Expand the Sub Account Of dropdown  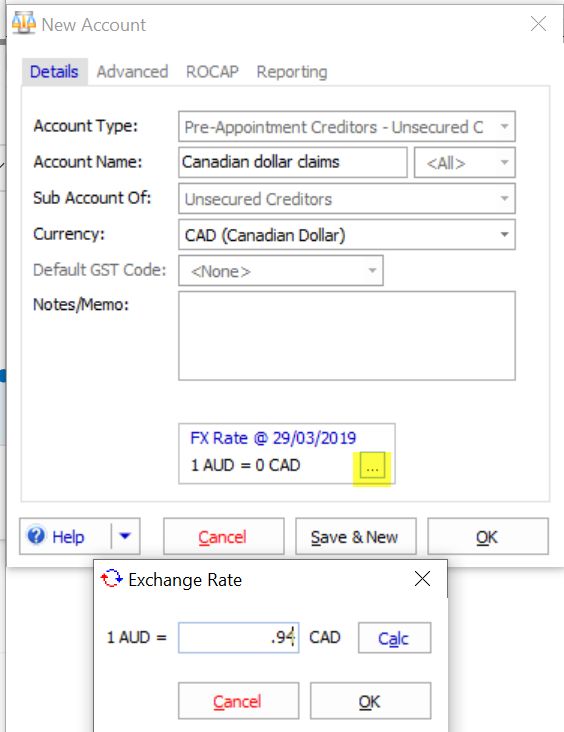point(504,198)
